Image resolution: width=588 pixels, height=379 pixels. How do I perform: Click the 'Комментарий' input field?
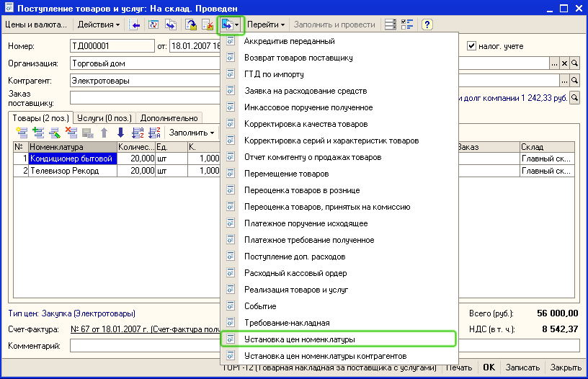coord(145,346)
